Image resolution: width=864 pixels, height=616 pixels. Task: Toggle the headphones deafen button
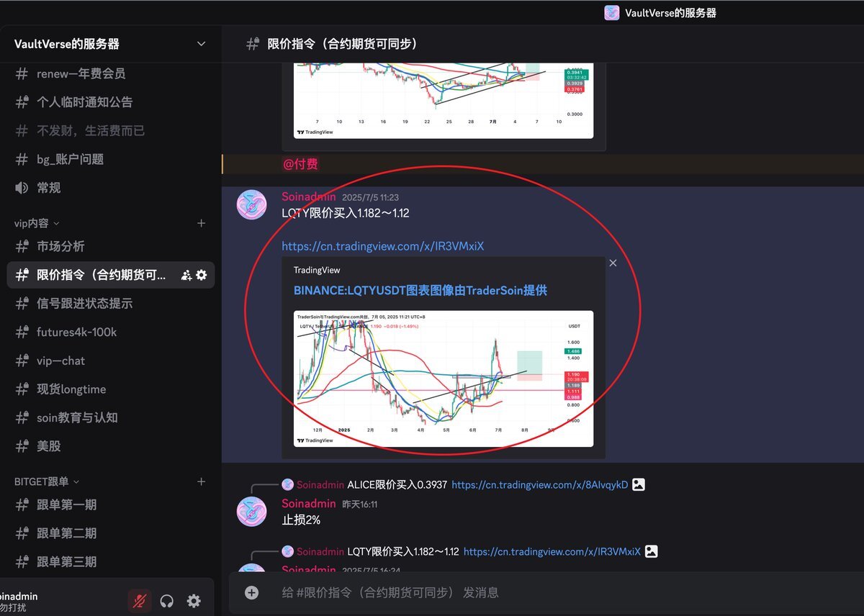click(x=167, y=601)
